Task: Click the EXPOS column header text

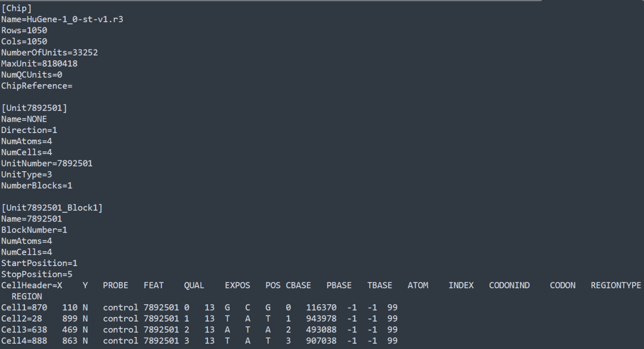Action: pyautogui.click(x=237, y=286)
